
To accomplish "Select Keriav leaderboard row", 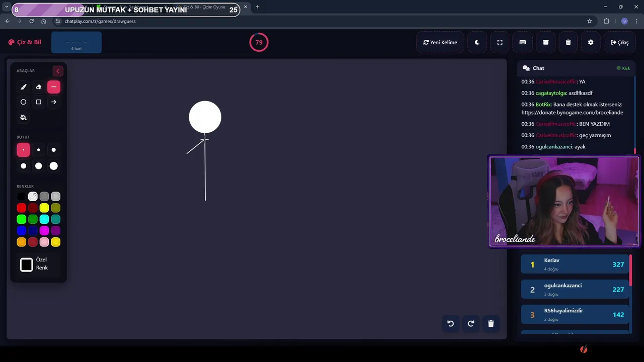I will tap(575, 264).
